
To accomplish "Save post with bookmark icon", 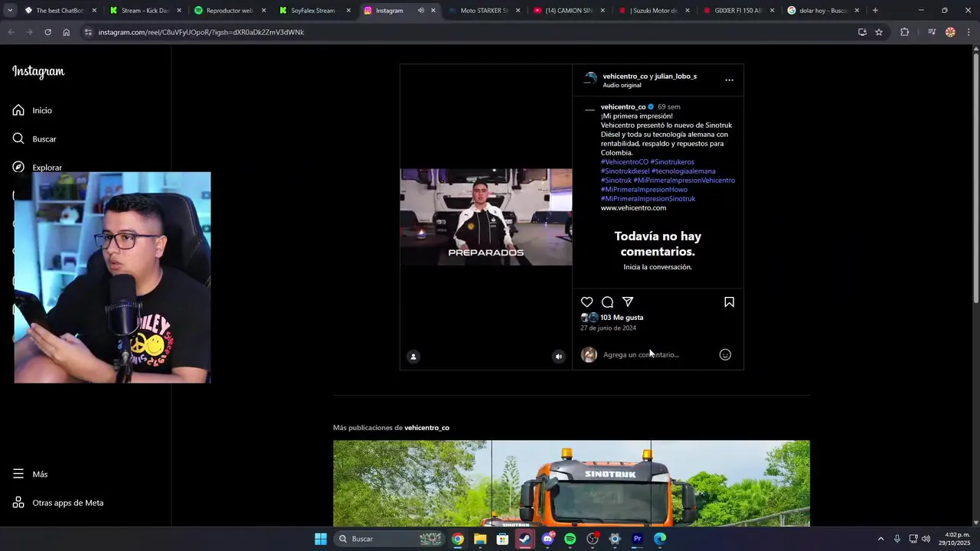I will pos(729,302).
